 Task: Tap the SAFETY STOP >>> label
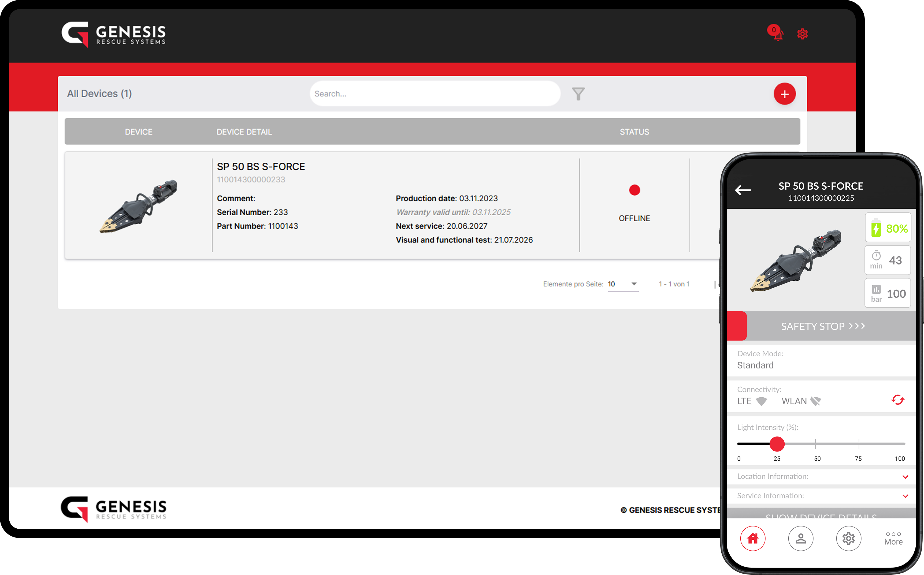823,326
